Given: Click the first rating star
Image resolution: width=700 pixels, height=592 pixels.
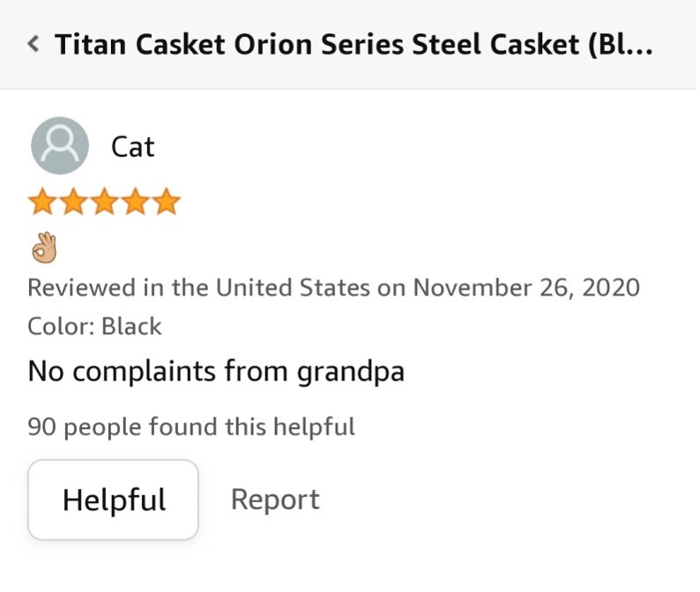Looking at the screenshot, I should point(41,203).
